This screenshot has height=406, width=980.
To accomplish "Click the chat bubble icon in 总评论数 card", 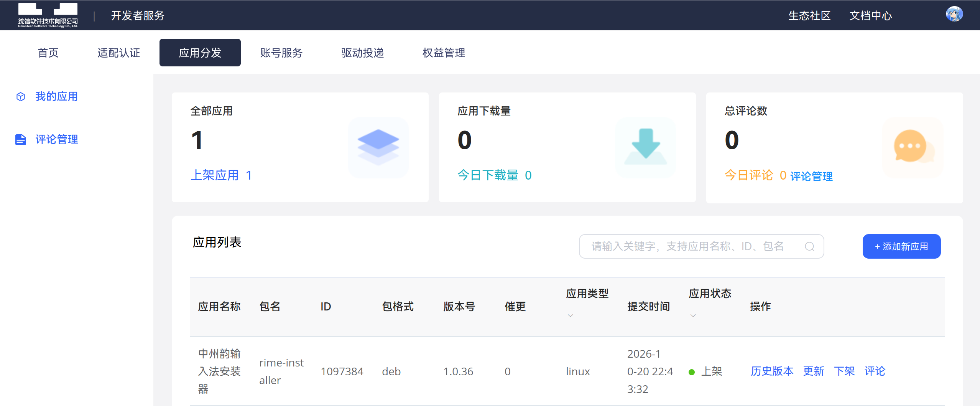I will 913,148.
